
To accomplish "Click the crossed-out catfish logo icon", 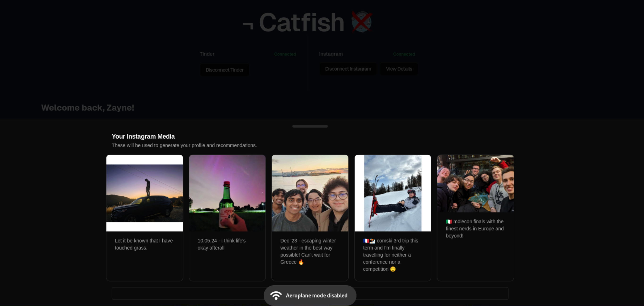I will click(361, 22).
